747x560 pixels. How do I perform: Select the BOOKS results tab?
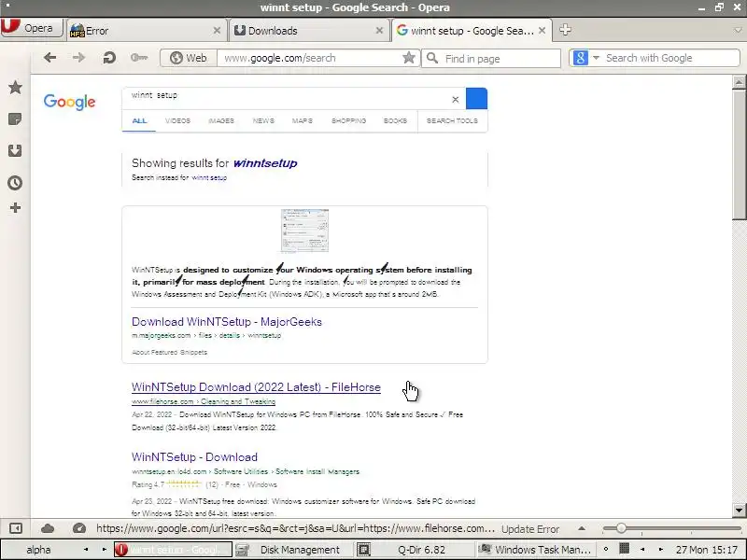pos(395,121)
